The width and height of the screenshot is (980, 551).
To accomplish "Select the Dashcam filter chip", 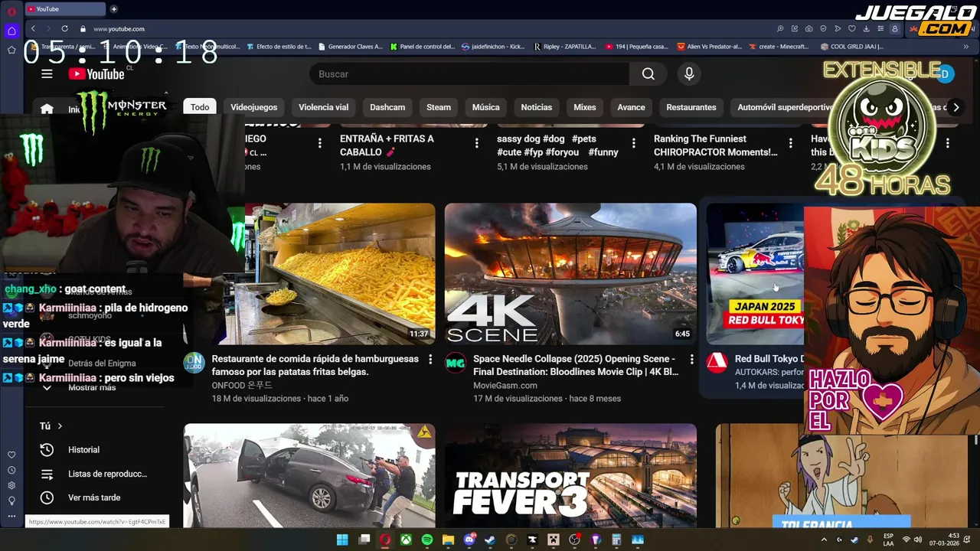I will [387, 107].
